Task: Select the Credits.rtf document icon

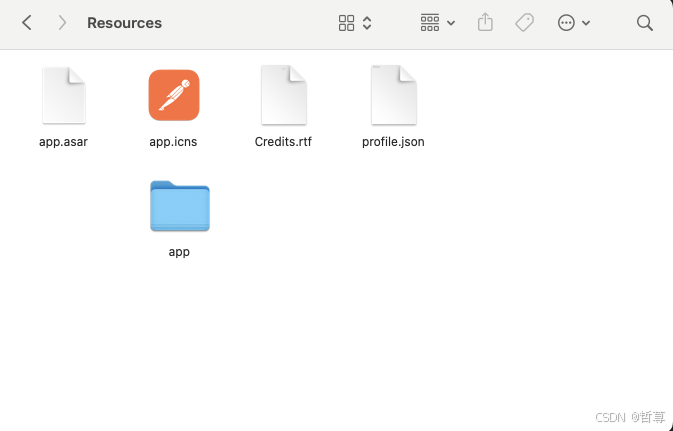Action: click(284, 95)
